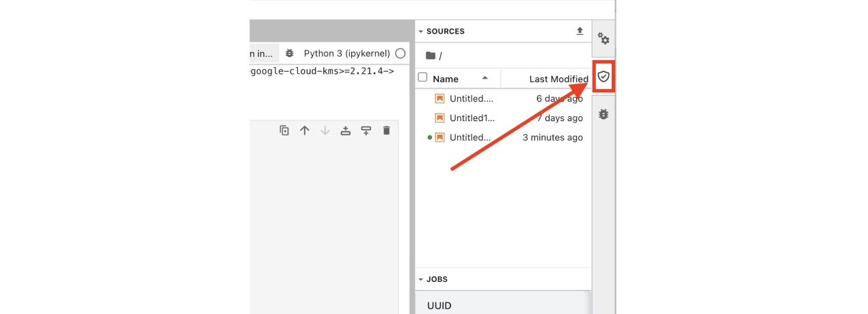Click the upload icon in Sources header
The width and height of the screenshot is (868, 314).
[x=580, y=31]
